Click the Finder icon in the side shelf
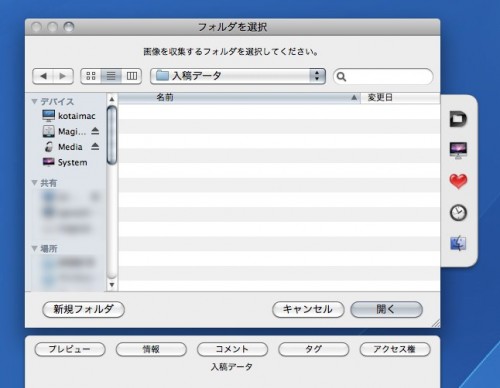500x388 pixels. click(458, 244)
